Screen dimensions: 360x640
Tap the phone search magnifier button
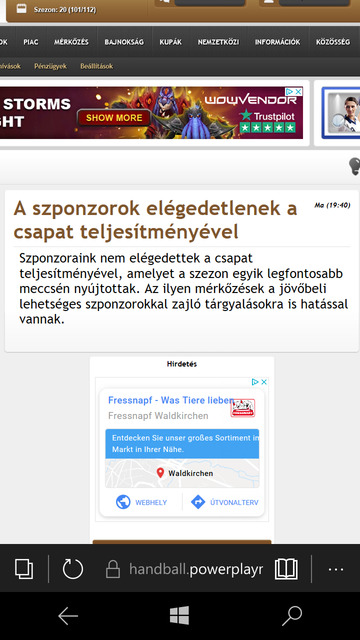[292, 616]
